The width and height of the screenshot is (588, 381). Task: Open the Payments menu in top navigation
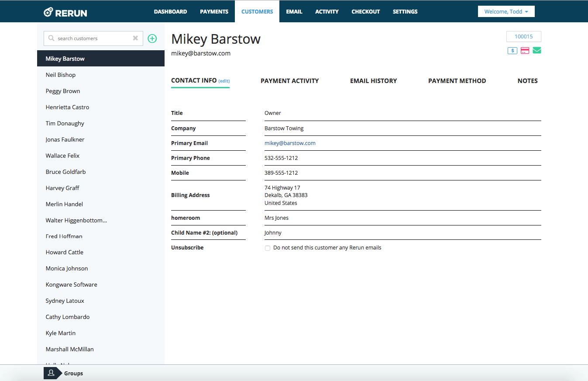pos(214,12)
